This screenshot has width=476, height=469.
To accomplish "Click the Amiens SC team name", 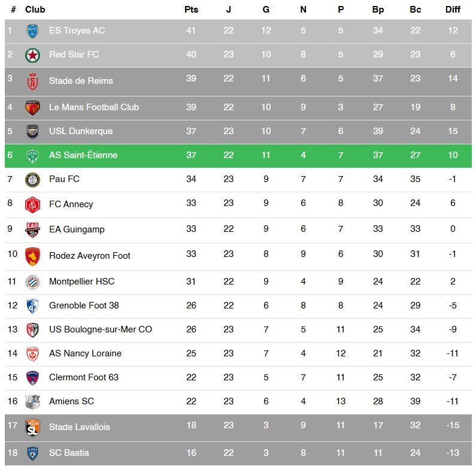I will 71,401.
